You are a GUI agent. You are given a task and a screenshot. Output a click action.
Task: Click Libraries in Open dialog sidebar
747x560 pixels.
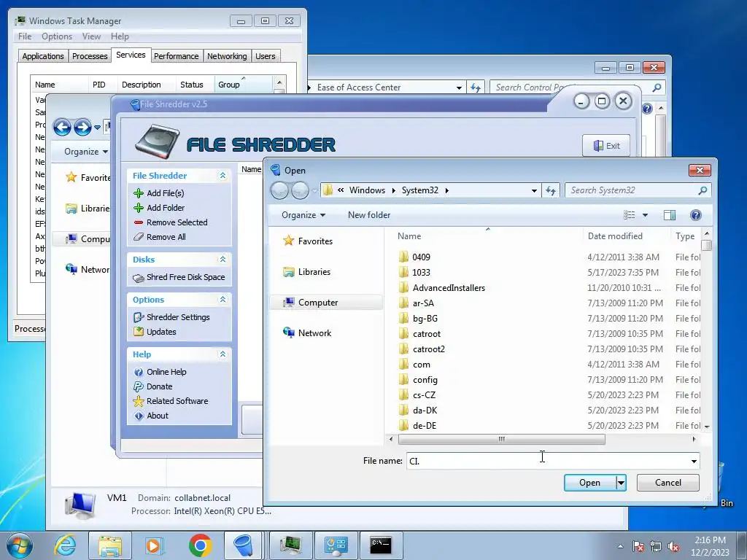(x=314, y=272)
